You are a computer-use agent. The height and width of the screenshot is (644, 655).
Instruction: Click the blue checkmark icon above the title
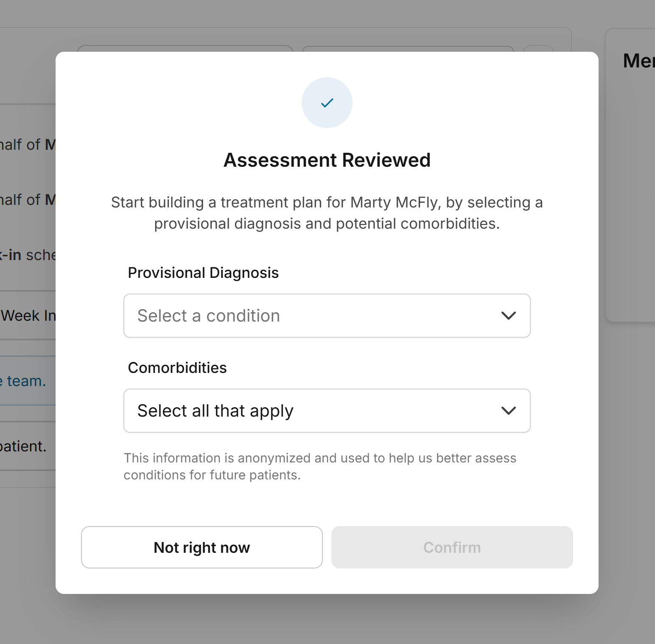(327, 102)
